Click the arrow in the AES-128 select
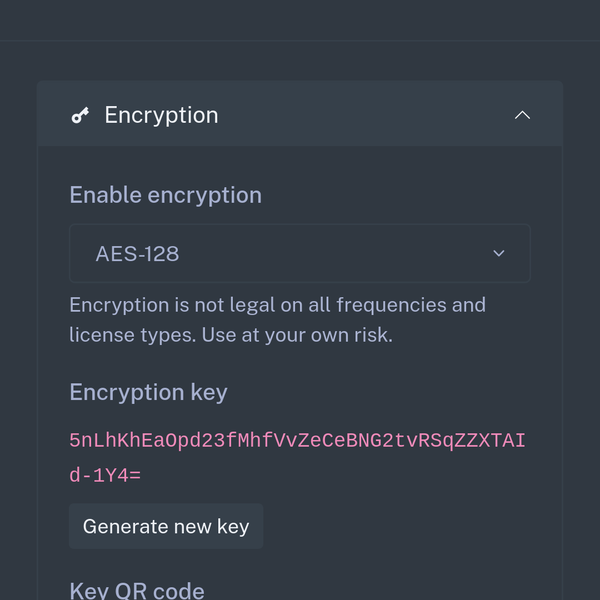This screenshot has height=600, width=600. (499, 254)
